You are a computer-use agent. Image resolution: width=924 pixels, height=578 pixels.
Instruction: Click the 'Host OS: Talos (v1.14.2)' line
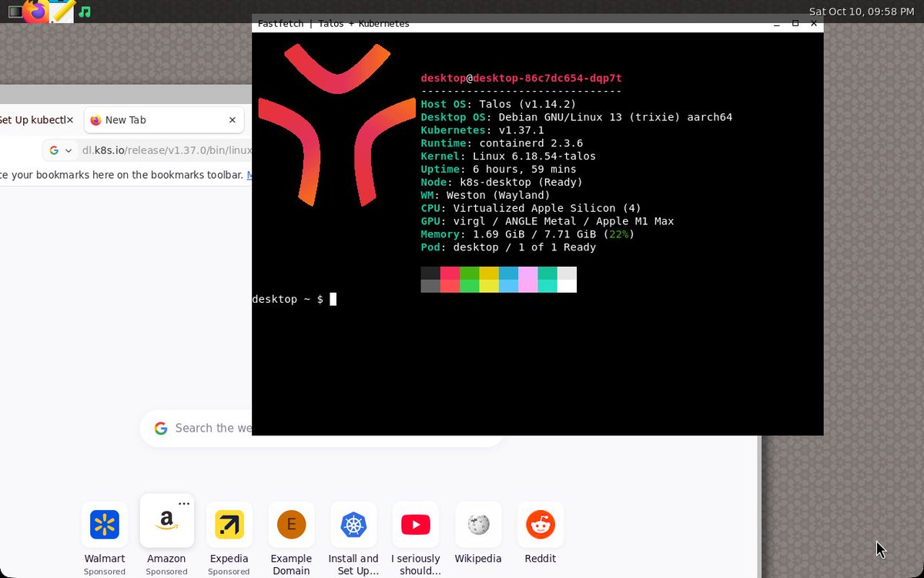coord(498,104)
